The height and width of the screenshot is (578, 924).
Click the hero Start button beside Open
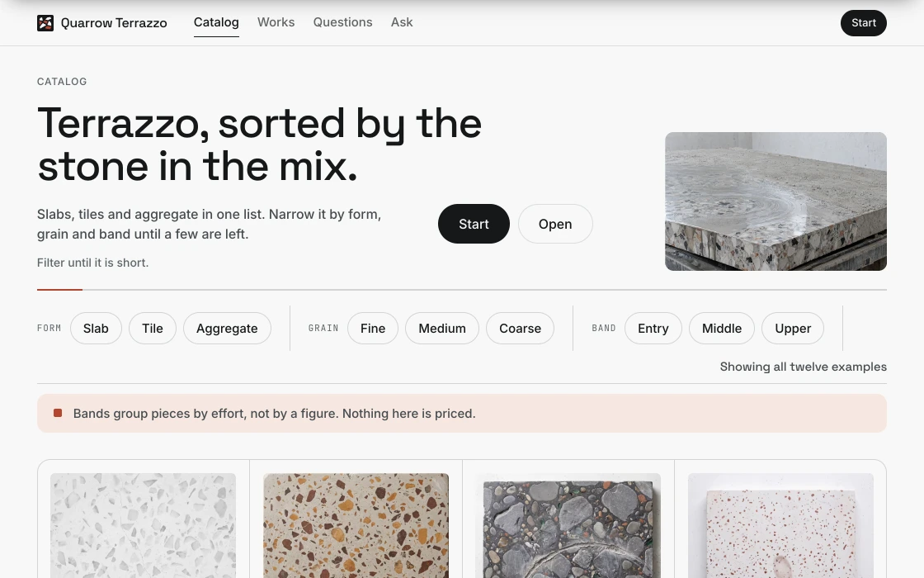tap(474, 224)
